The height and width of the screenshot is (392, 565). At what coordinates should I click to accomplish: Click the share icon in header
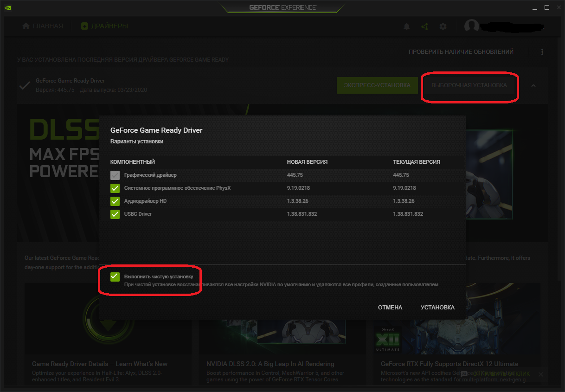click(424, 26)
